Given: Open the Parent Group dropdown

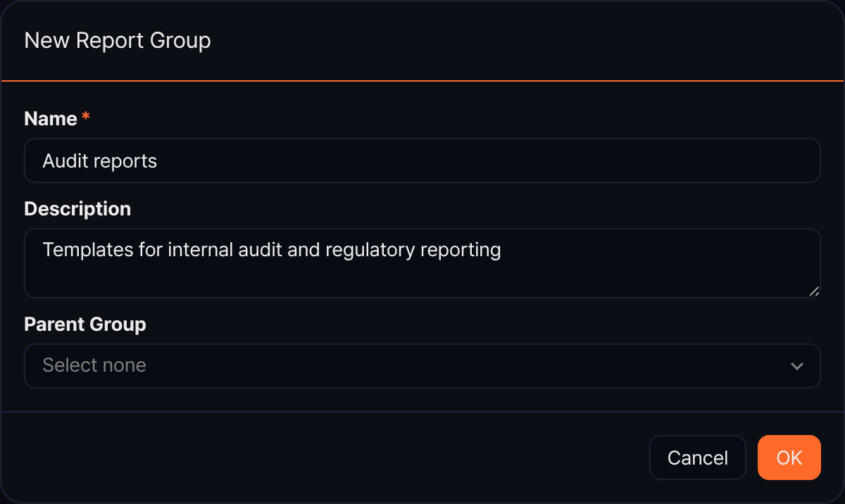Looking at the screenshot, I should [x=423, y=366].
